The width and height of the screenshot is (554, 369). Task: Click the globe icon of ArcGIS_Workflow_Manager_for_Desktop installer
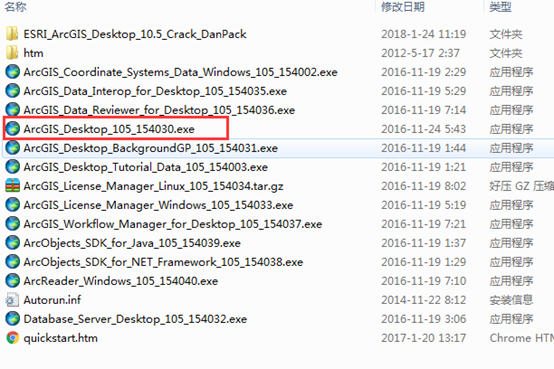click(x=13, y=224)
